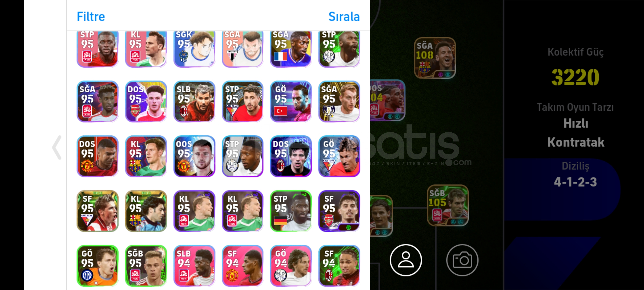
Task: Collapse the player list with the left chevron
Action: click(x=57, y=147)
